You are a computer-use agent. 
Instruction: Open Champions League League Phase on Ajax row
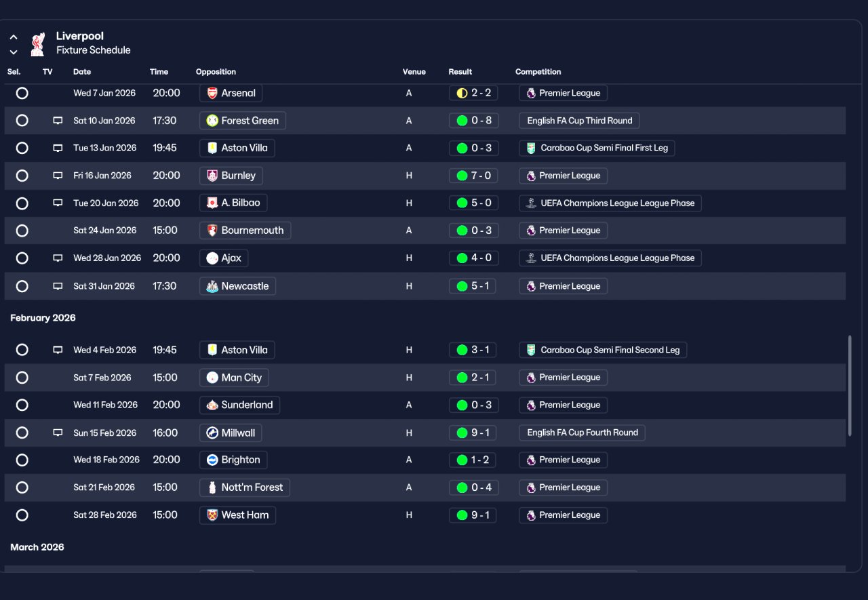(x=610, y=258)
